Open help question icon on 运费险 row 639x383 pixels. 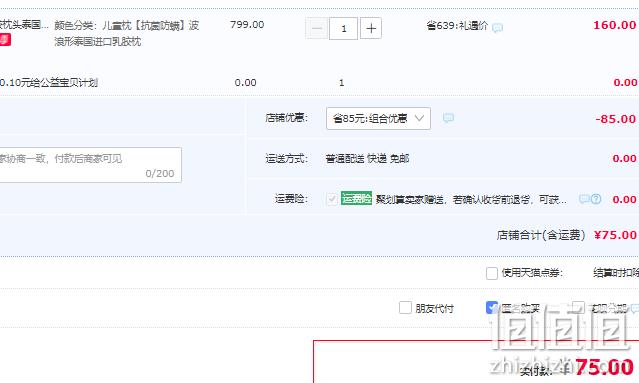click(596, 199)
